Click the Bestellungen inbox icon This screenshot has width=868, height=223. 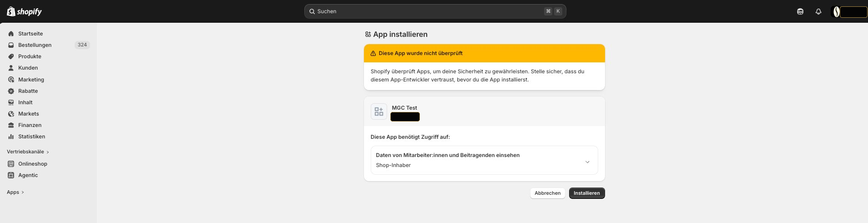pos(11,45)
